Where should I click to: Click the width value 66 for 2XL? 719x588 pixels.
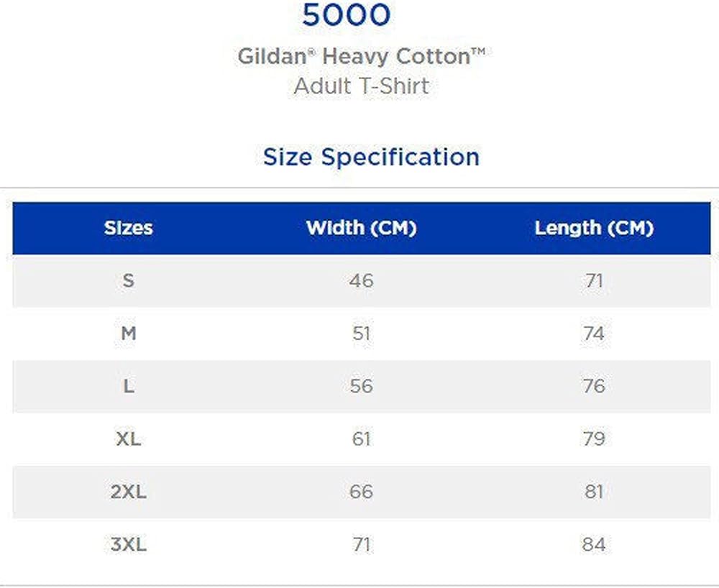click(x=362, y=492)
